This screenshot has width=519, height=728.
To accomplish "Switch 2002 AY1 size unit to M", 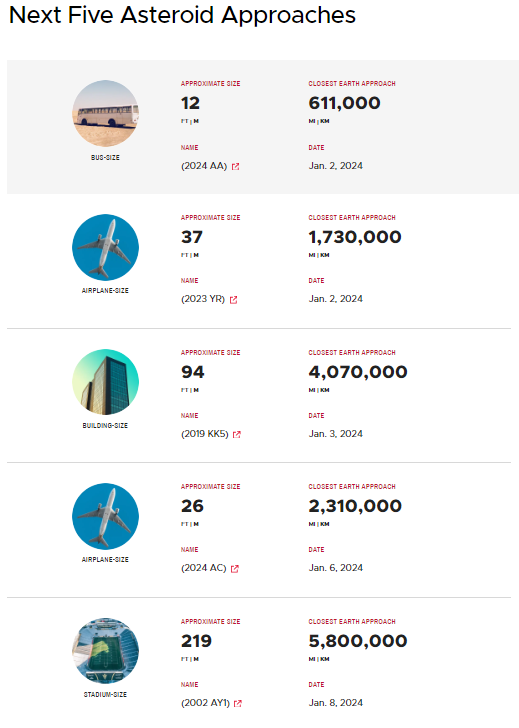I will pos(196,659).
